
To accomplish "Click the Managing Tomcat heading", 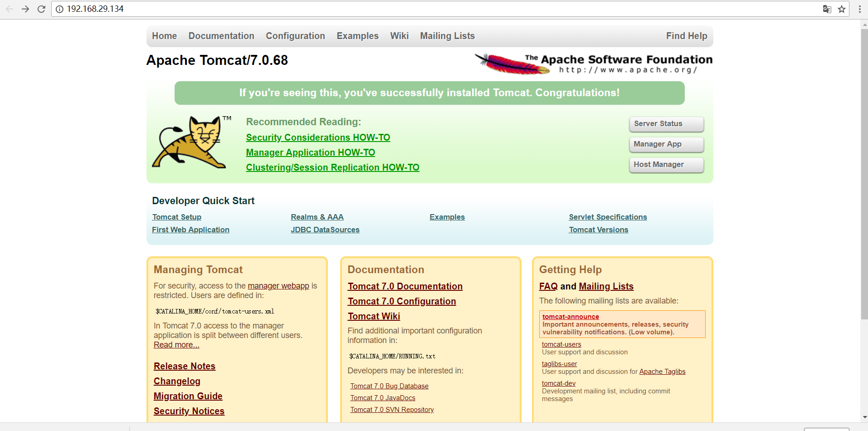I will 198,269.
